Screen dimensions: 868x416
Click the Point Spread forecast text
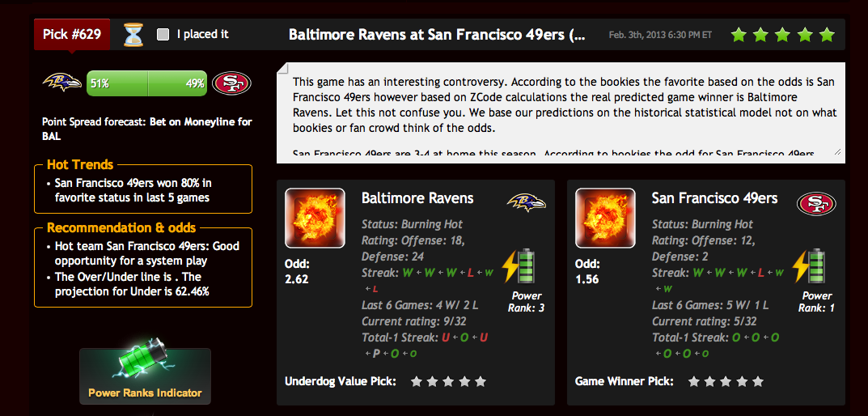coord(146,129)
